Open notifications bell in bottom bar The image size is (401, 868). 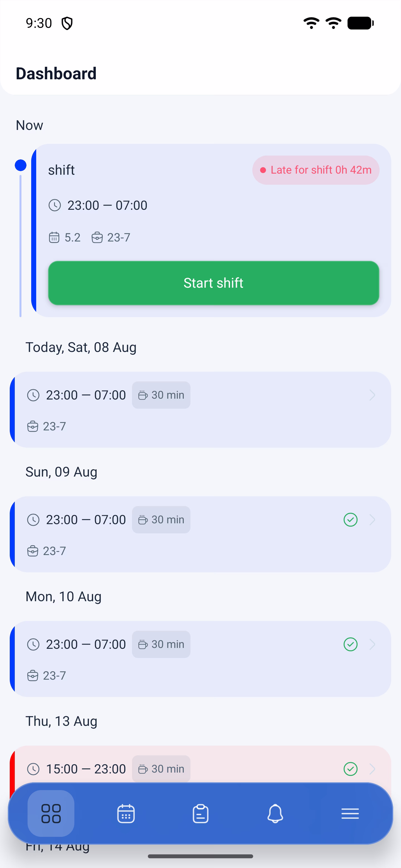coord(275,813)
